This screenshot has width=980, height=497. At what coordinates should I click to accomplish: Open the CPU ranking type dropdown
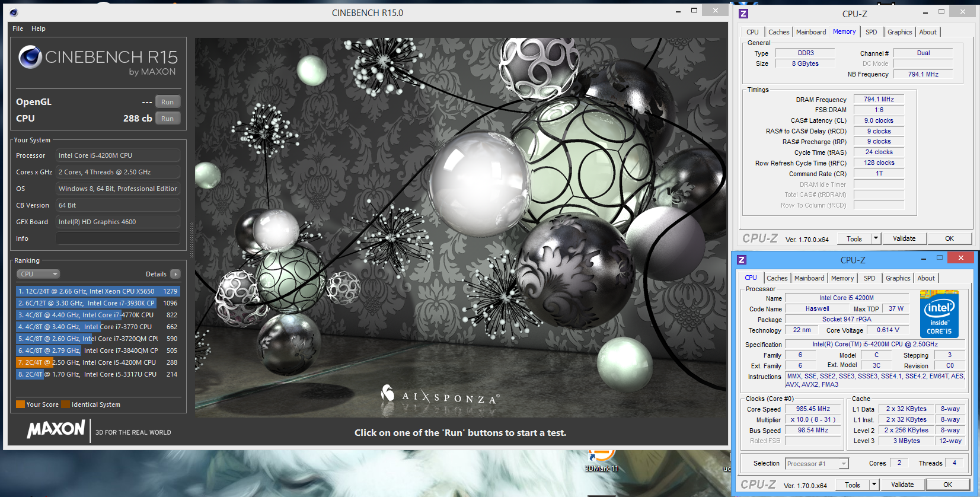pyautogui.click(x=39, y=274)
